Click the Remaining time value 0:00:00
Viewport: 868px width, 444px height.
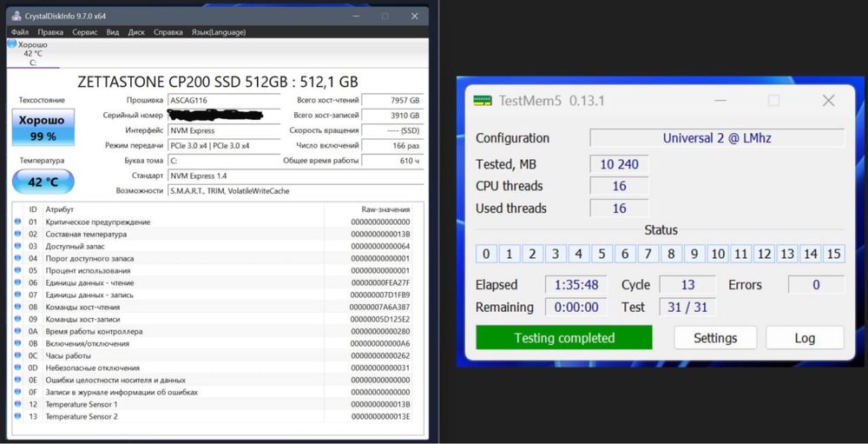[x=576, y=307]
